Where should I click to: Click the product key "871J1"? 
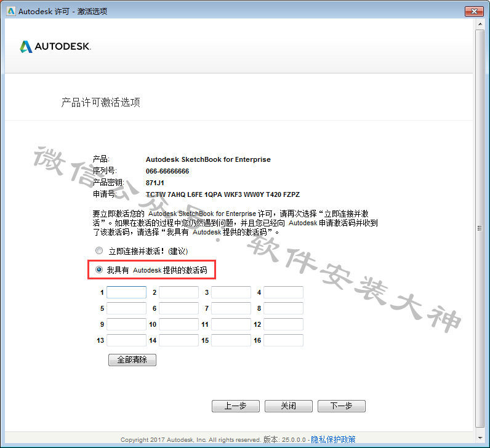(x=155, y=183)
